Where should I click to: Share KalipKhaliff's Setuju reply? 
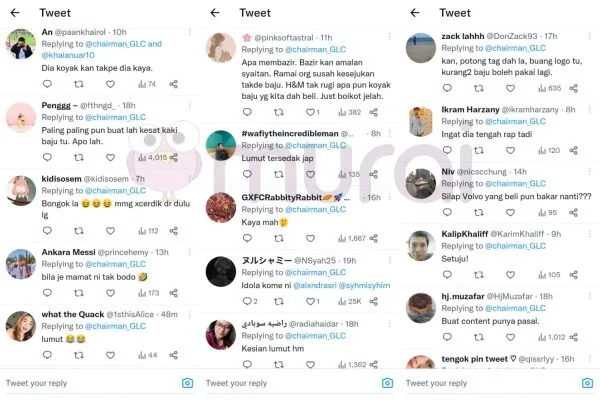[573, 274]
